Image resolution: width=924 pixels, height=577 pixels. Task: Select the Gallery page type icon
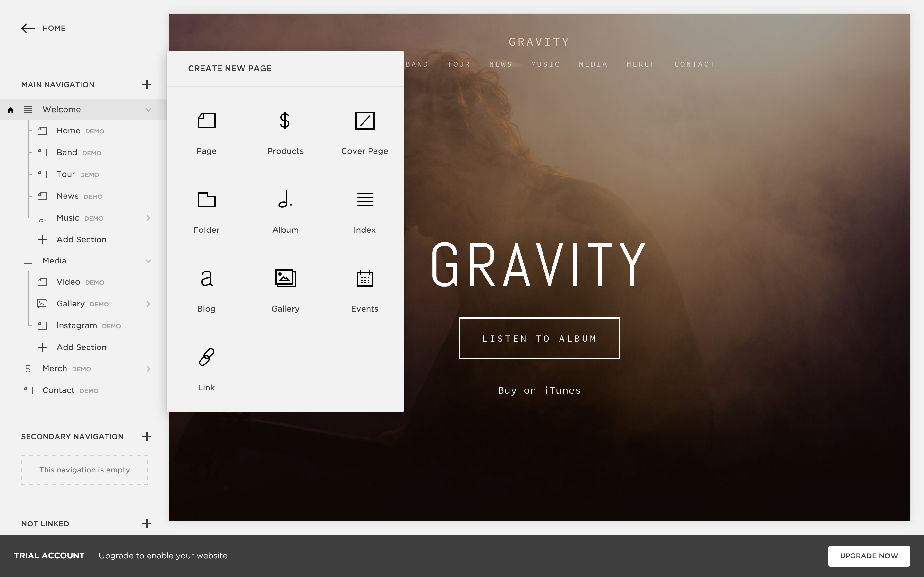click(x=286, y=278)
